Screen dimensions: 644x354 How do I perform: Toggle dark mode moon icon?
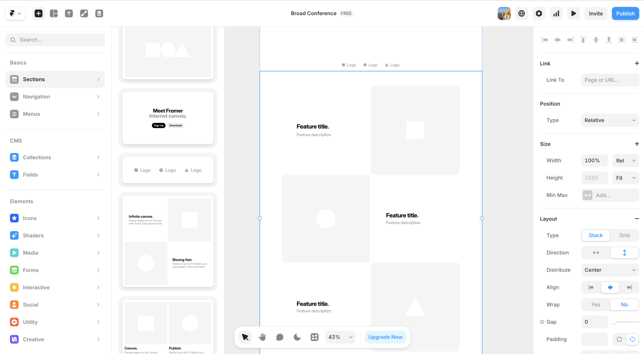coord(297,337)
